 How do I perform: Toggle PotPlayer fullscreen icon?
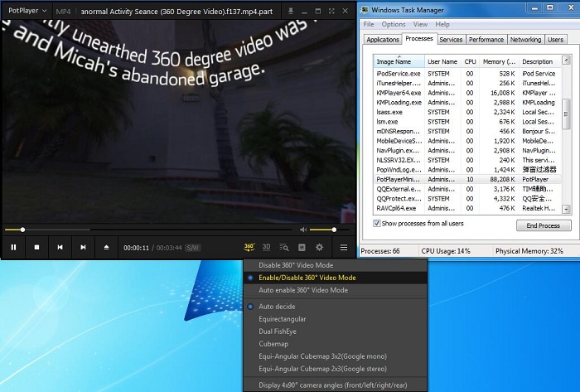coord(331,11)
